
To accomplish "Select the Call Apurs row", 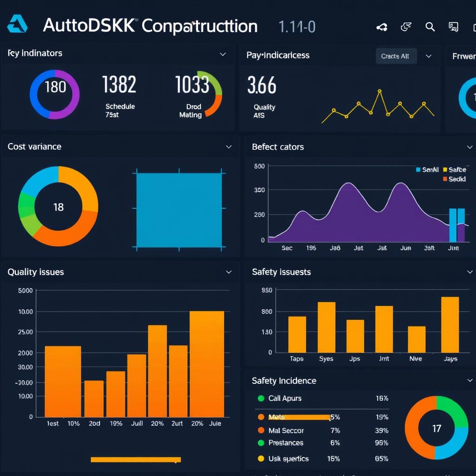I will (x=323, y=398).
